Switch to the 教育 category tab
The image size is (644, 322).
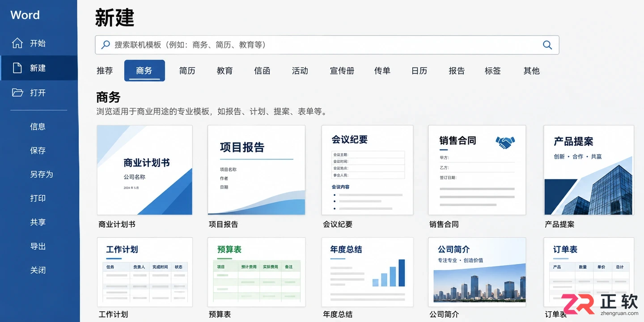pyautogui.click(x=225, y=71)
